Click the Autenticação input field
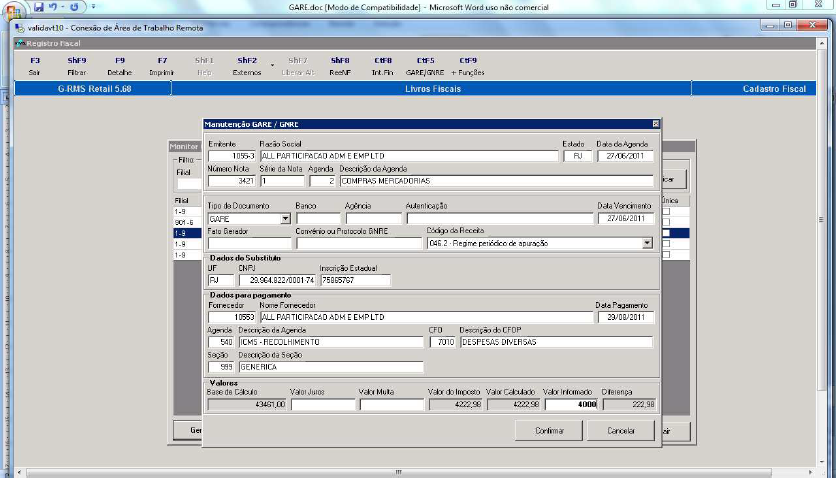This screenshot has height=487, width=836. (498, 218)
